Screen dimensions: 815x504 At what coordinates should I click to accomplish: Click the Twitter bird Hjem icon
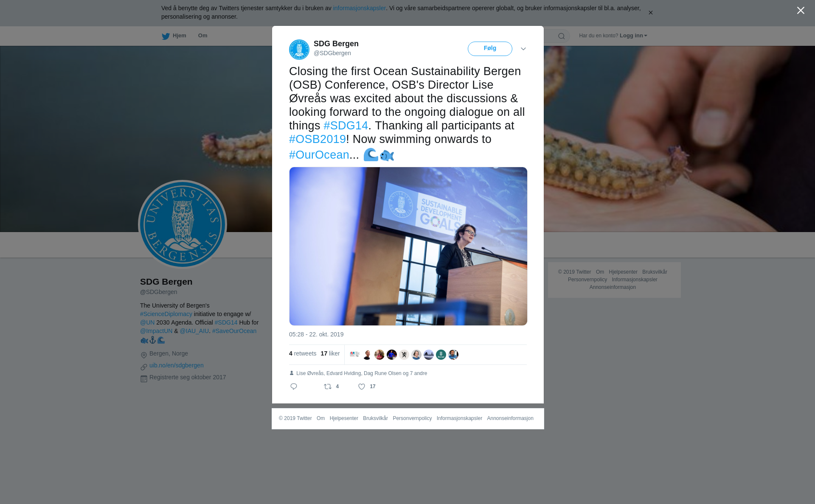pos(166,36)
